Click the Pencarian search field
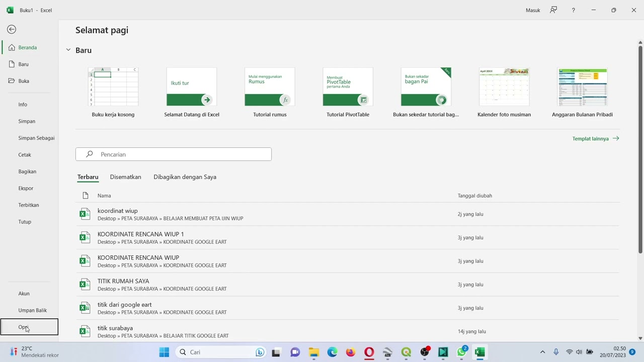Viewport: 644px width, 362px height. point(174,154)
